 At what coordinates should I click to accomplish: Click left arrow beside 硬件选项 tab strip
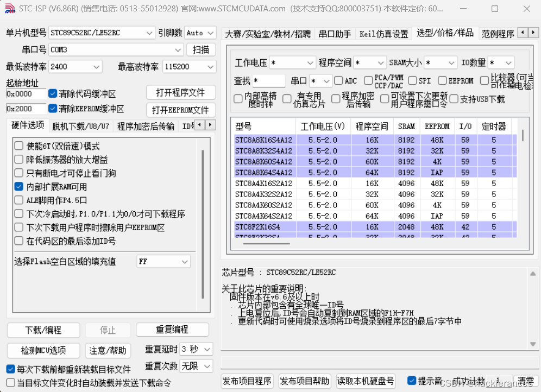click(x=199, y=125)
